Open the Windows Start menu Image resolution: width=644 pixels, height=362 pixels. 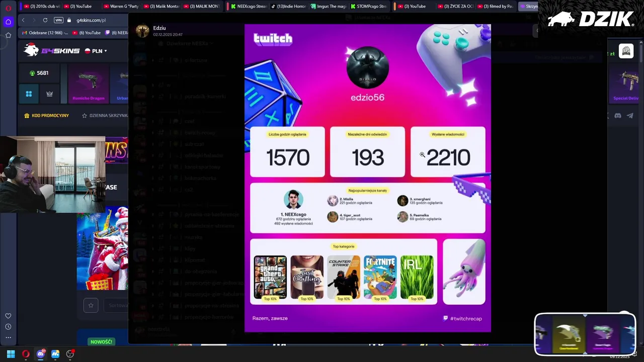[x=11, y=354]
